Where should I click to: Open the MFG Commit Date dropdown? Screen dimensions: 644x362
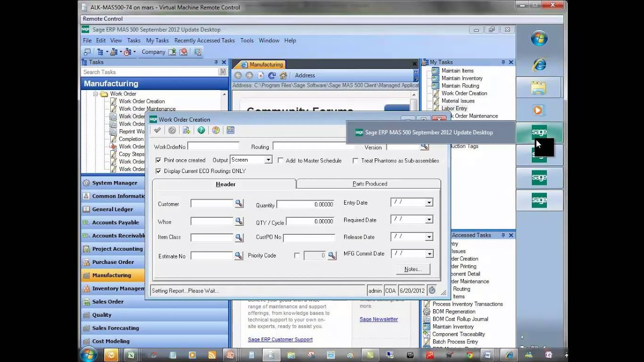429,254
